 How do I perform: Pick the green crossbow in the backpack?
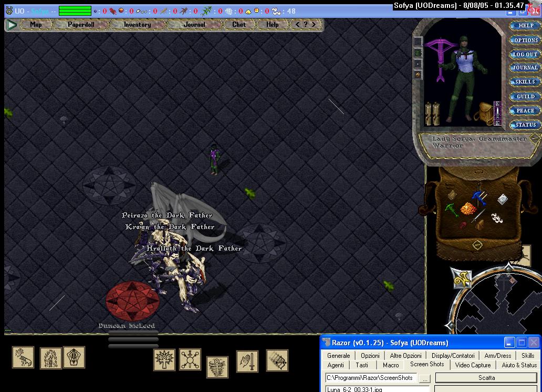451,210
